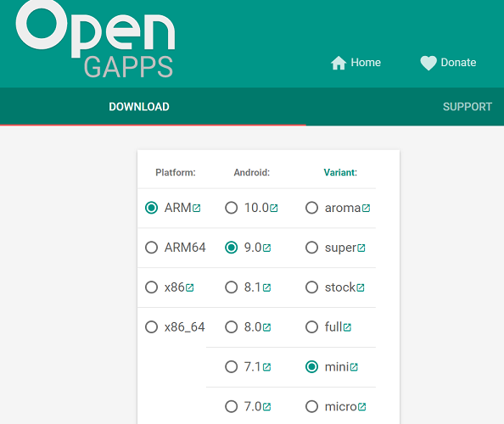Select Android 10.0 radio button
This screenshot has height=424, width=504.
coord(232,208)
